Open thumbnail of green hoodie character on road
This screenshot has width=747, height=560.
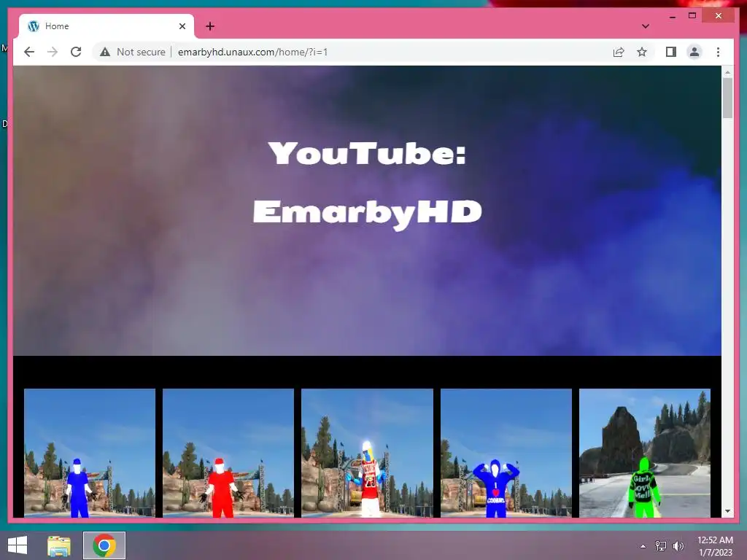645,453
